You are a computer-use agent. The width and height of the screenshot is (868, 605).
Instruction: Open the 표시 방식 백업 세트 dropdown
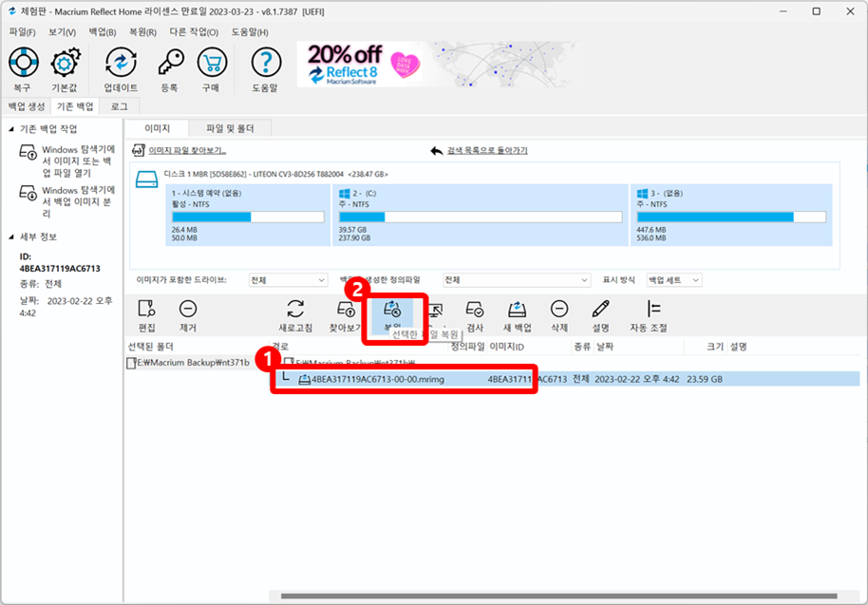pyautogui.click(x=674, y=280)
